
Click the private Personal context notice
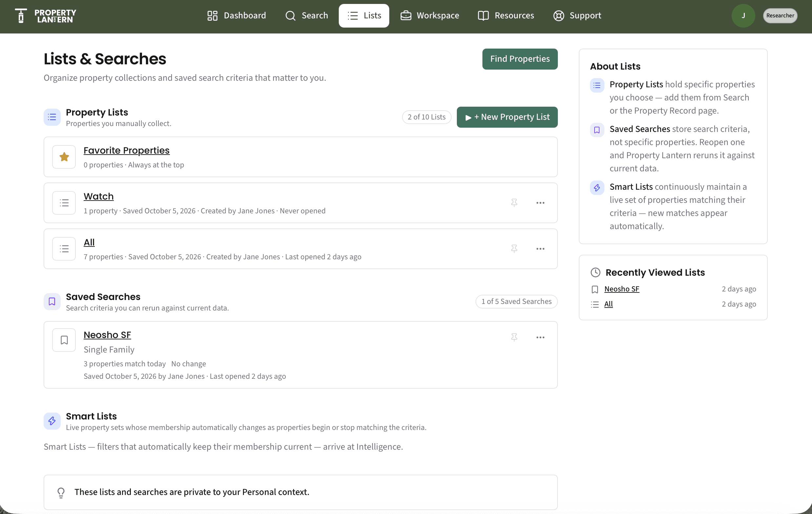point(300,492)
